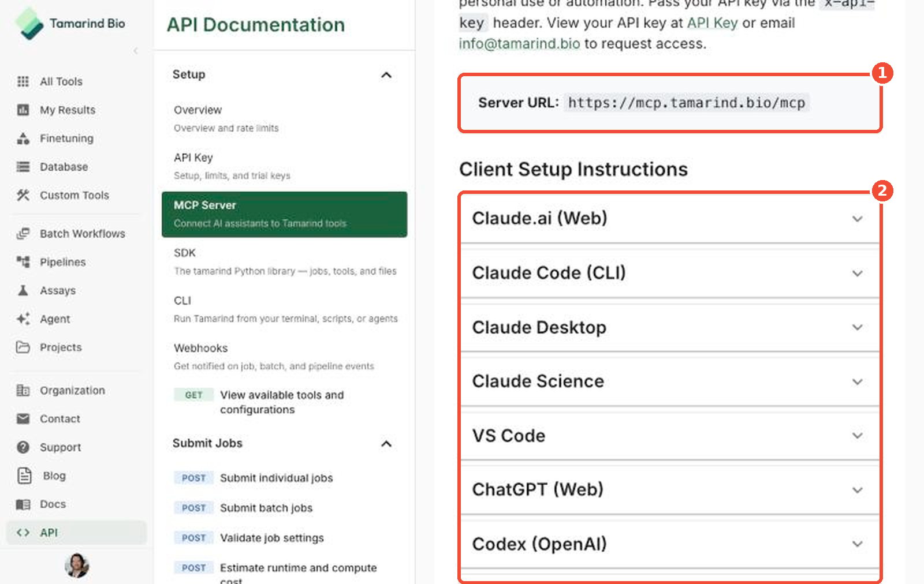The image size is (924, 584).
Task: Expand the Claude Desktop instructions
Action: pyautogui.click(x=670, y=327)
